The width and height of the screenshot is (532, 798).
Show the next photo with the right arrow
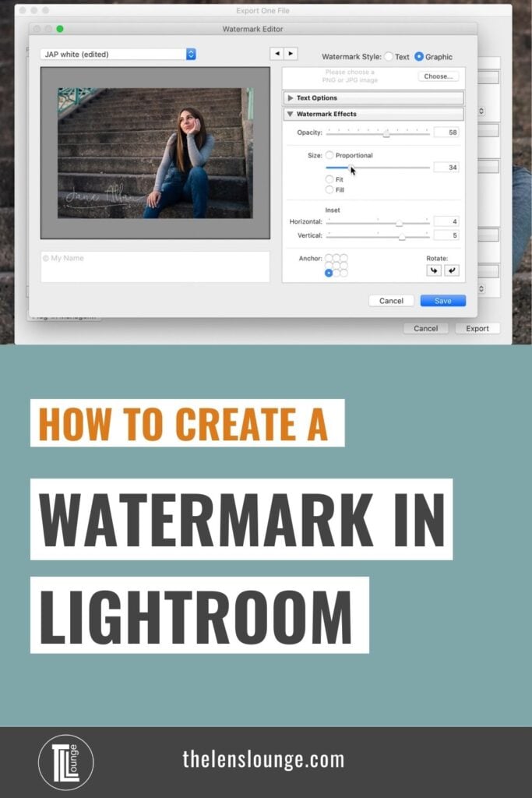tap(291, 54)
